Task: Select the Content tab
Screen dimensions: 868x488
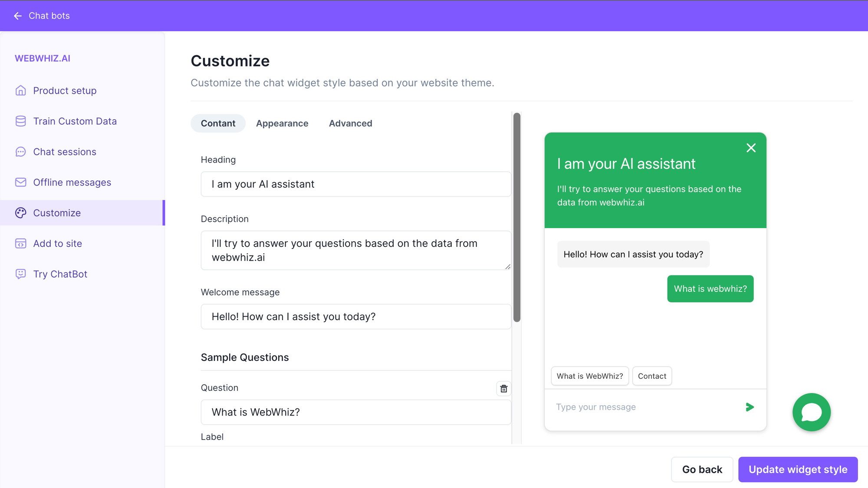Action: click(217, 123)
